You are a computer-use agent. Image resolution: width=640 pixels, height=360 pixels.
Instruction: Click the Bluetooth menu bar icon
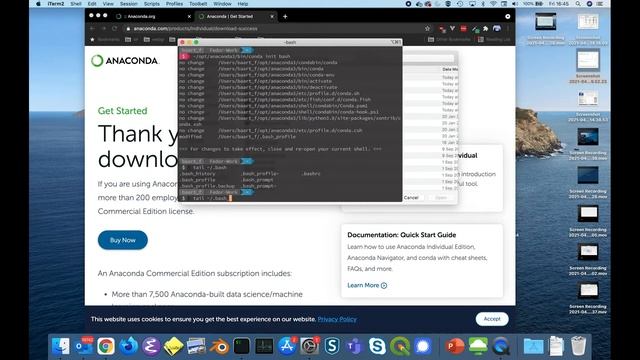[483, 4]
